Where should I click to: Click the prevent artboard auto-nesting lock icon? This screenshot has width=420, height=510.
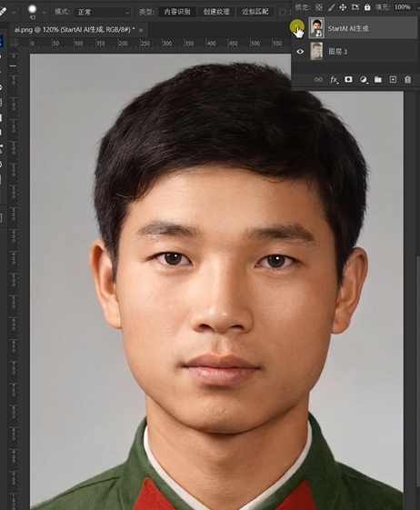point(355,7)
